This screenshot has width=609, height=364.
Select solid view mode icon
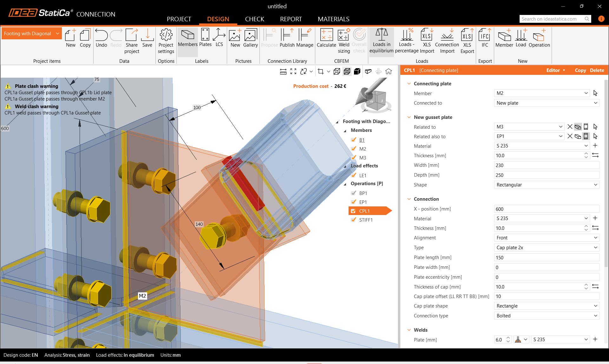(x=357, y=72)
